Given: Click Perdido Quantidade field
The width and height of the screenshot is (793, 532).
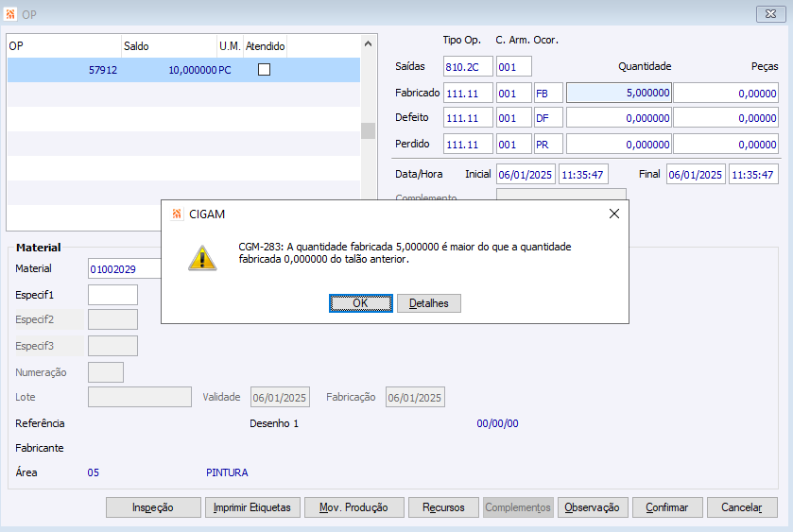Looking at the screenshot, I should click(x=618, y=145).
